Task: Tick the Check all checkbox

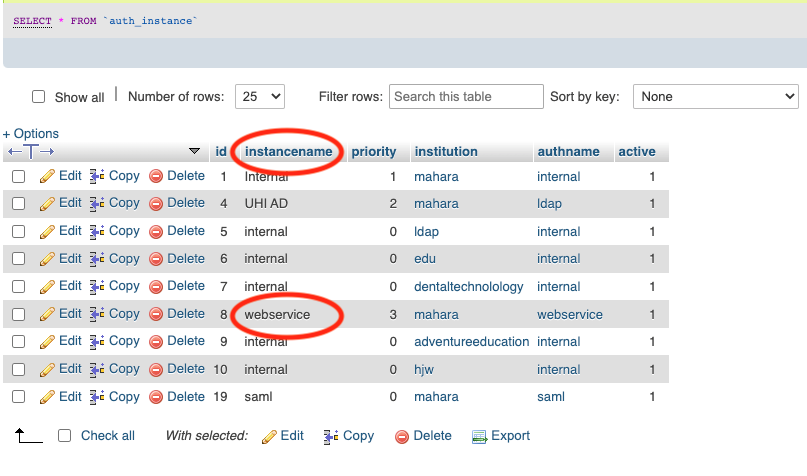Action: [x=65, y=436]
